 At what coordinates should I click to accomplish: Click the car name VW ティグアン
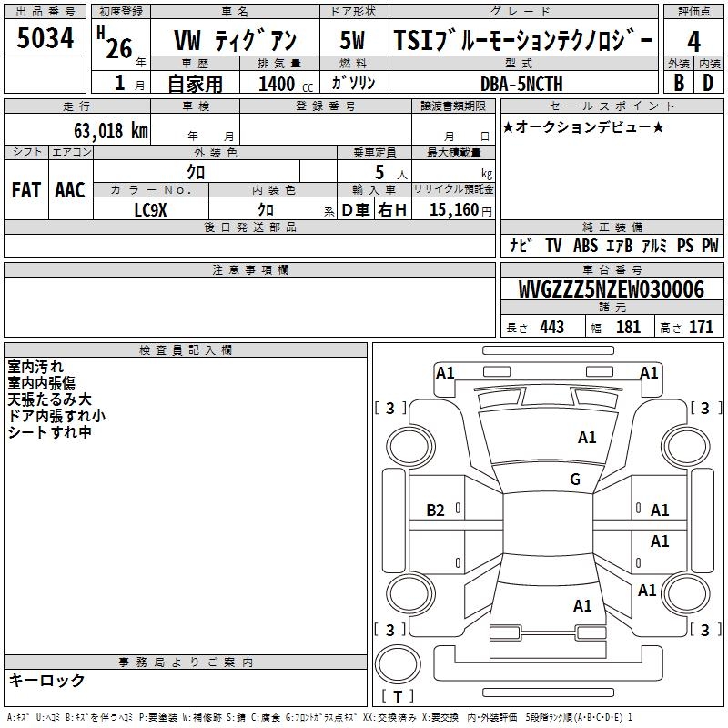tap(235, 40)
